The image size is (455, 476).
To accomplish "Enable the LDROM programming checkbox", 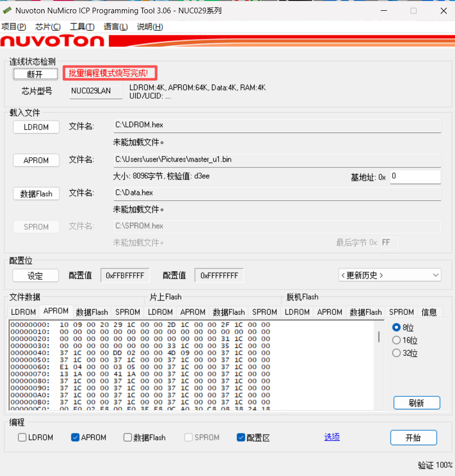I will point(22,438).
